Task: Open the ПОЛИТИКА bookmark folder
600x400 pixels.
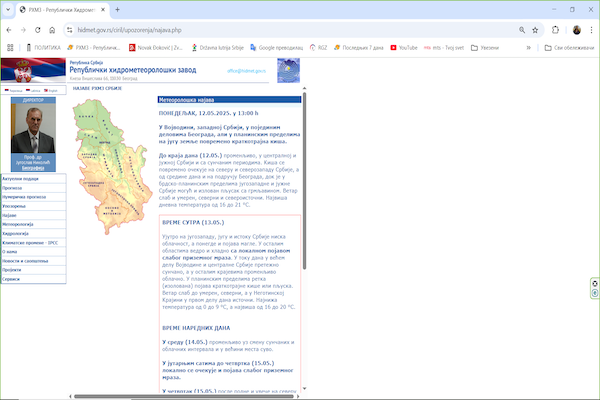Action: [x=43, y=46]
